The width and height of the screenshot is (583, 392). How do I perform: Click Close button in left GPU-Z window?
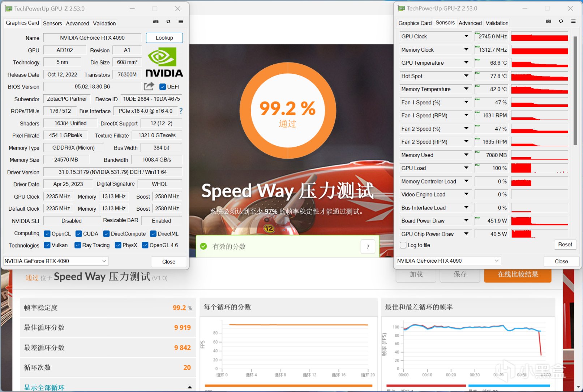click(169, 262)
